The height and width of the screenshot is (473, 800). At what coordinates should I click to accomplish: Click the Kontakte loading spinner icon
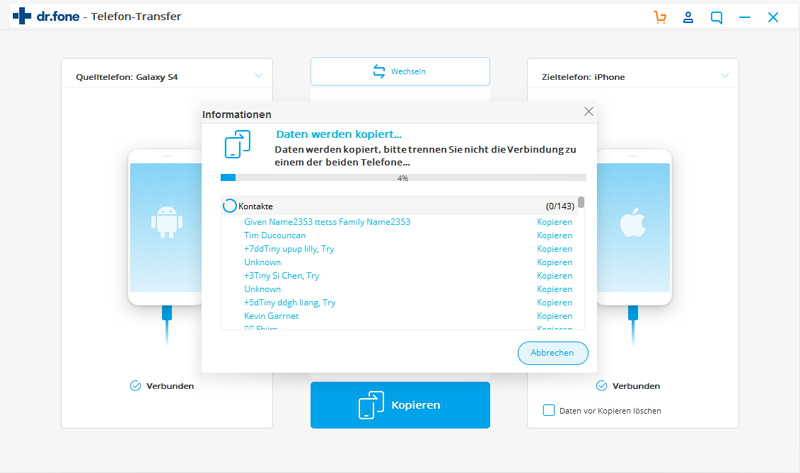click(230, 206)
